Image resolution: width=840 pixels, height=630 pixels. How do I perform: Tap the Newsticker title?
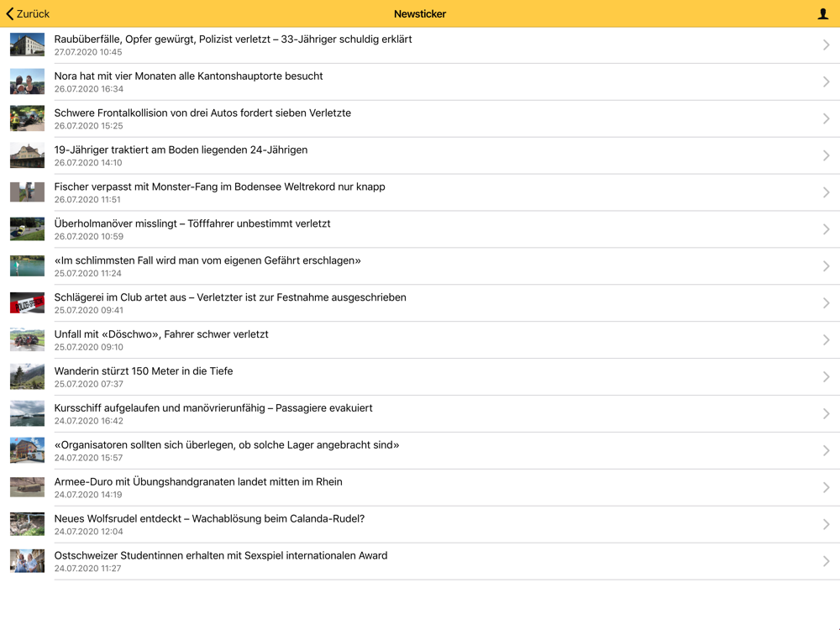click(x=420, y=14)
